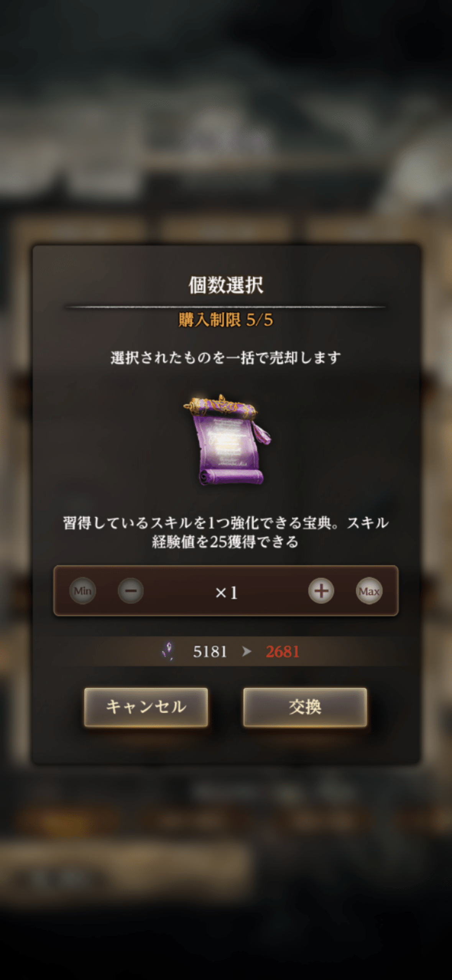Screen dimensions: 452x980
Task: Tap the red resulting balance 2681
Action: click(x=283, y=652)
